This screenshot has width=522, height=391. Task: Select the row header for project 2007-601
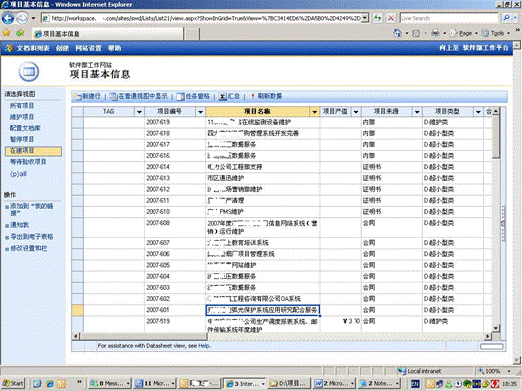tap(77, 310)
